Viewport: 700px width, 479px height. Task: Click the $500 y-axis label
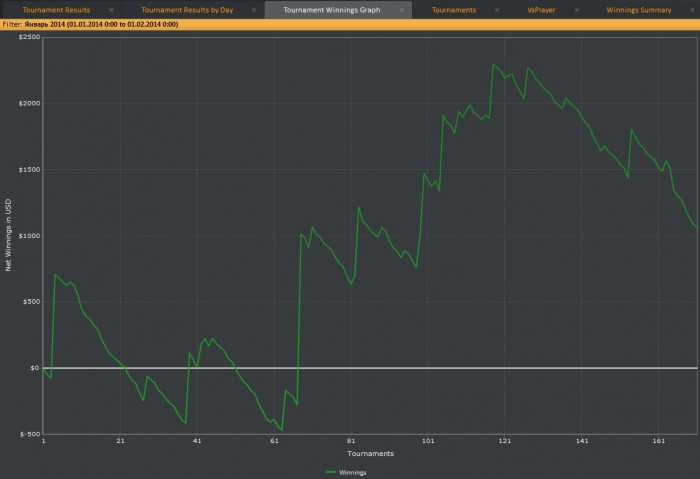[31, 302]
